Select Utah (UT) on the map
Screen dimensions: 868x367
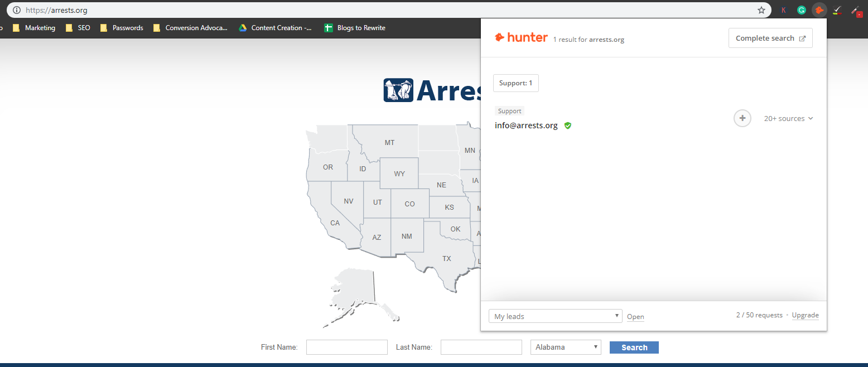378,202
